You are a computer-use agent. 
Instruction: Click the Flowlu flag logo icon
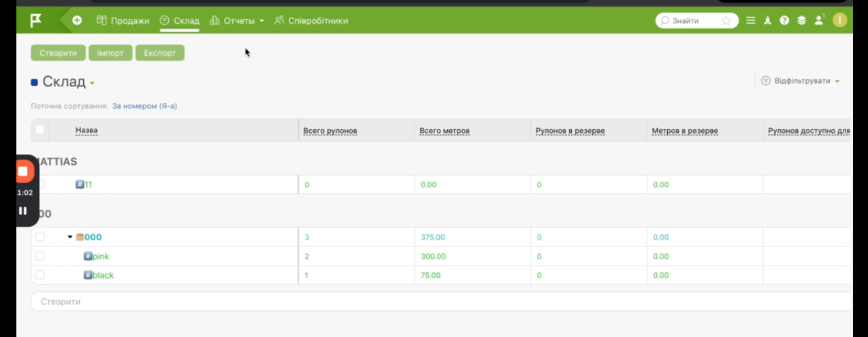[x=36, y=20]
